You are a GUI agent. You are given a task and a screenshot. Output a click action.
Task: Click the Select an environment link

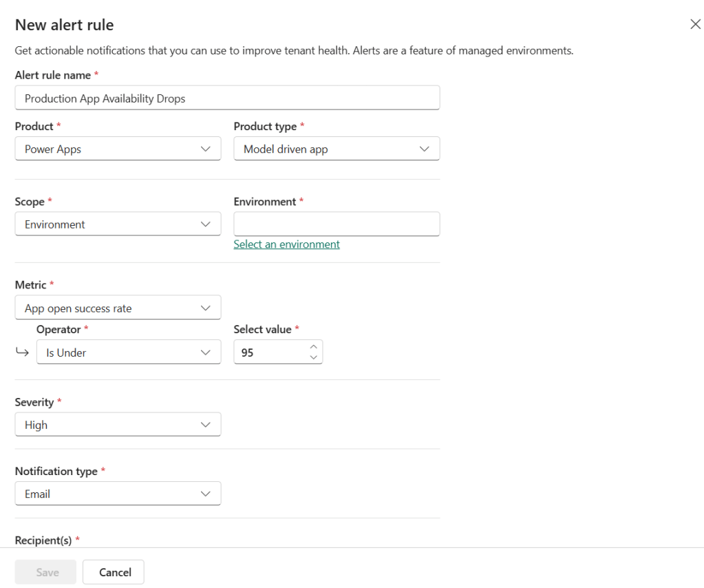(286, 244)
